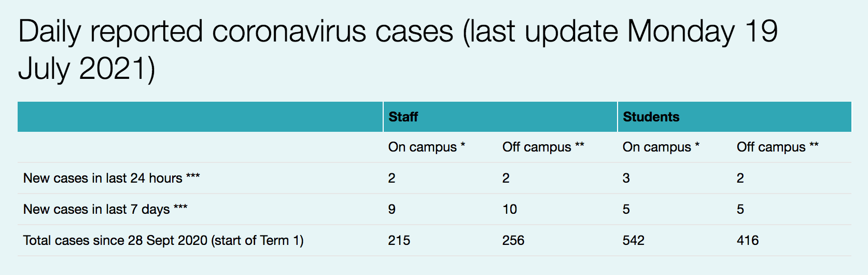Screen dimensions: 868x275
Task: Click staff on-campus 7-day value 9
Action: (x=392, y=210)
